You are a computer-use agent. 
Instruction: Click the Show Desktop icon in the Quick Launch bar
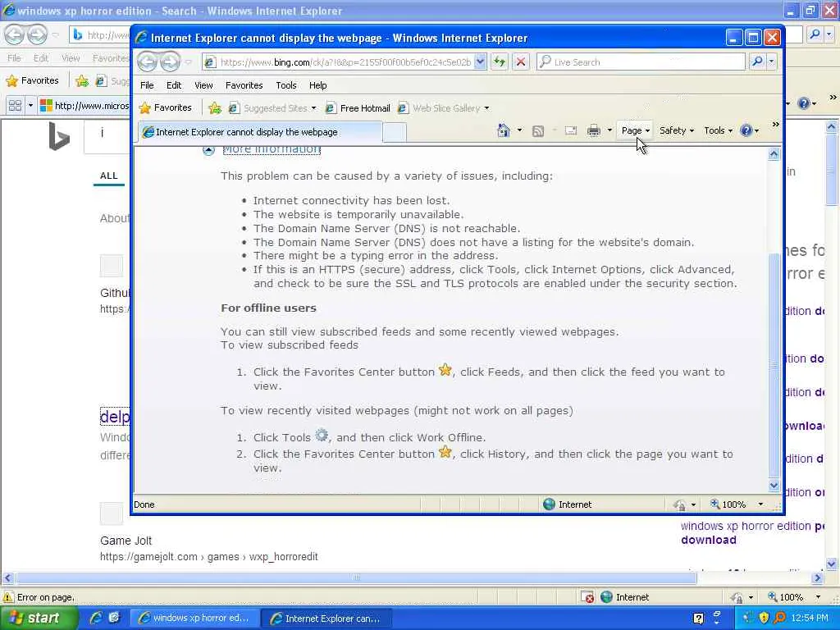point(113,618)
